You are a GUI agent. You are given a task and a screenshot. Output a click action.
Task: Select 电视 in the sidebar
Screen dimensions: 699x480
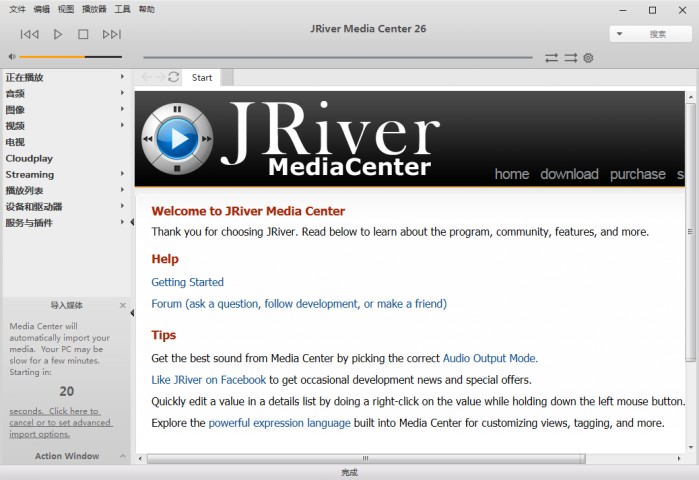tap(15, 142)
